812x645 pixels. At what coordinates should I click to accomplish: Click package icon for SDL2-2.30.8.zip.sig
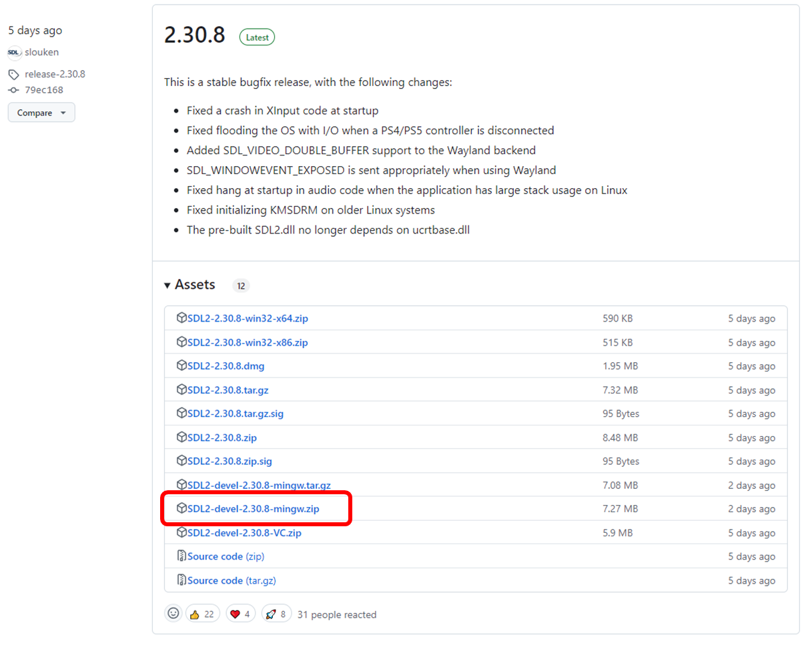pyautogui.click(x=181, y=461)
